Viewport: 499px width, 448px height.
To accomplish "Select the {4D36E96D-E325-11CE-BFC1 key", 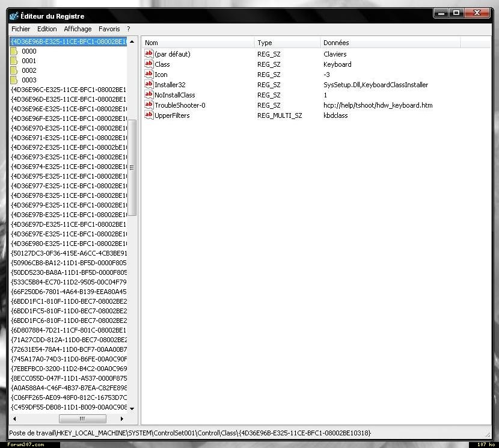I will 69,99.
